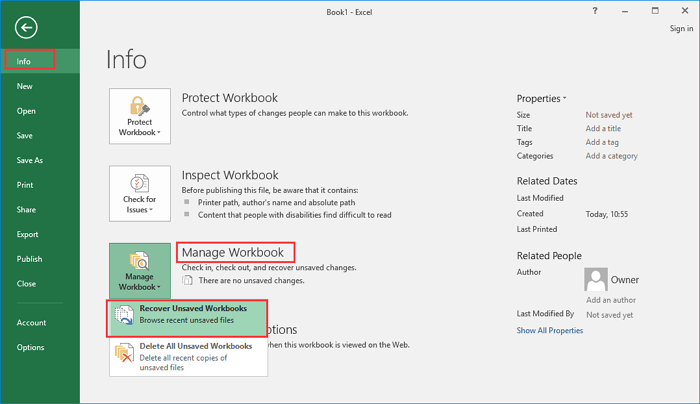Click the Protect Workbook lock icon button
700x404 pixels.
(x=138, y=117)
